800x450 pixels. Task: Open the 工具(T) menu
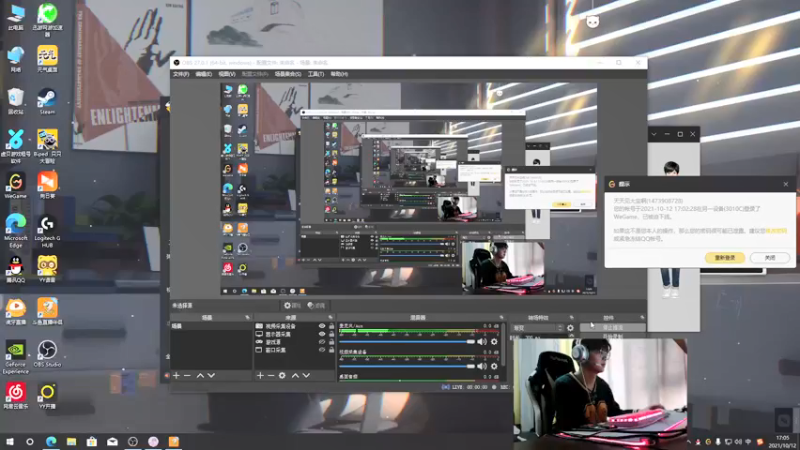tap(316, 74)
